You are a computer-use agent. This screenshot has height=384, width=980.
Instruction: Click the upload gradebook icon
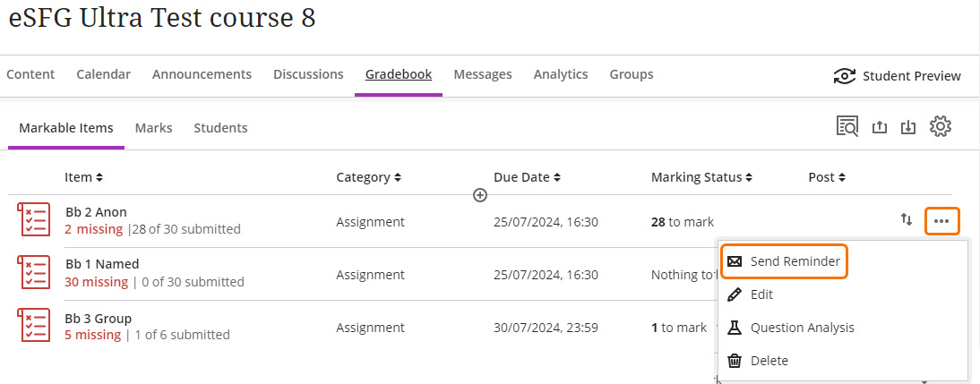pyautogui.click(x=879, y=127)
